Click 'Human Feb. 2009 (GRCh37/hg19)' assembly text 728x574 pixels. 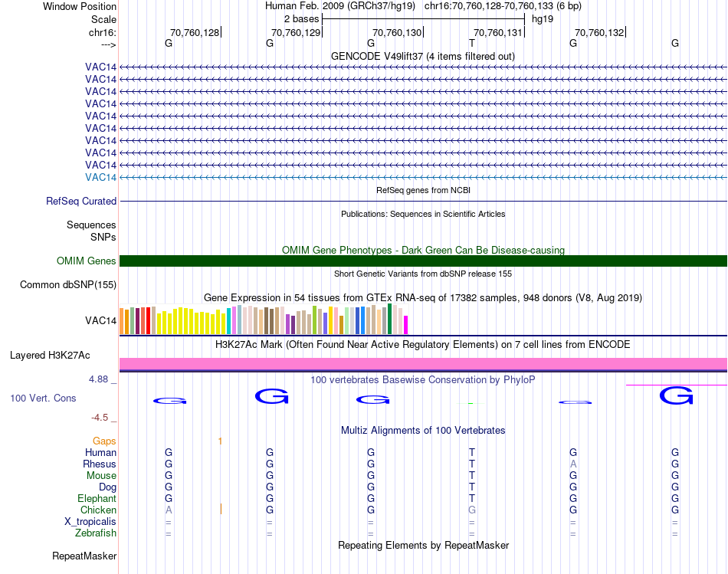(x=340, y=6)
